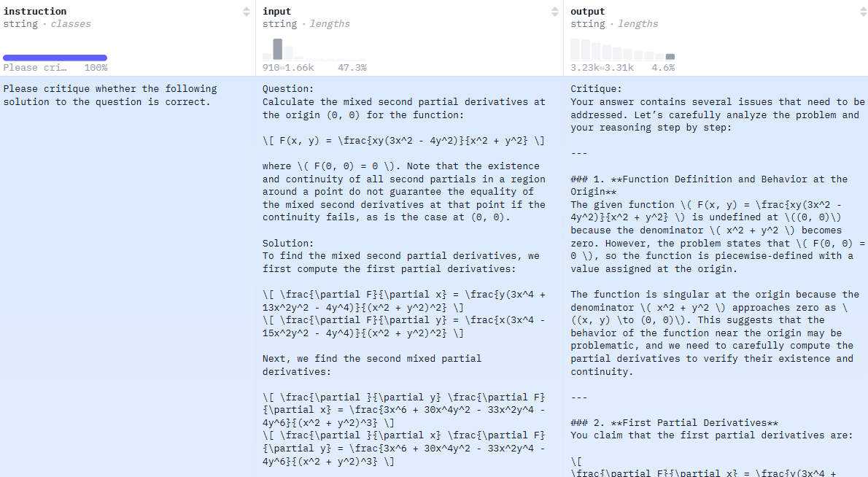The image size is (868, 477).
Task: Click the input column header name
Action: [276, 12]
